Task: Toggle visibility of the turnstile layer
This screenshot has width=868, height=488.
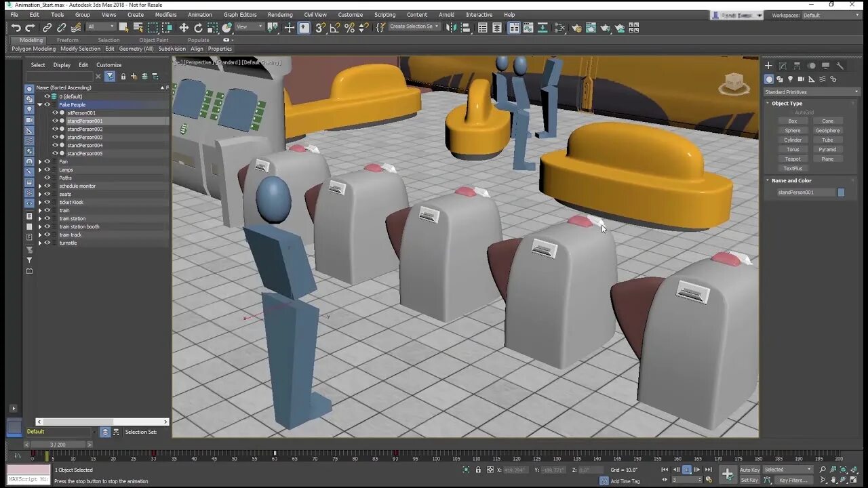Action: 47,243
